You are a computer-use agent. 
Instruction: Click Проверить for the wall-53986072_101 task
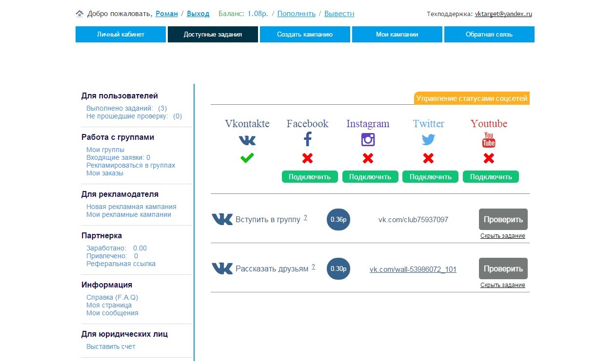[503, 268]
